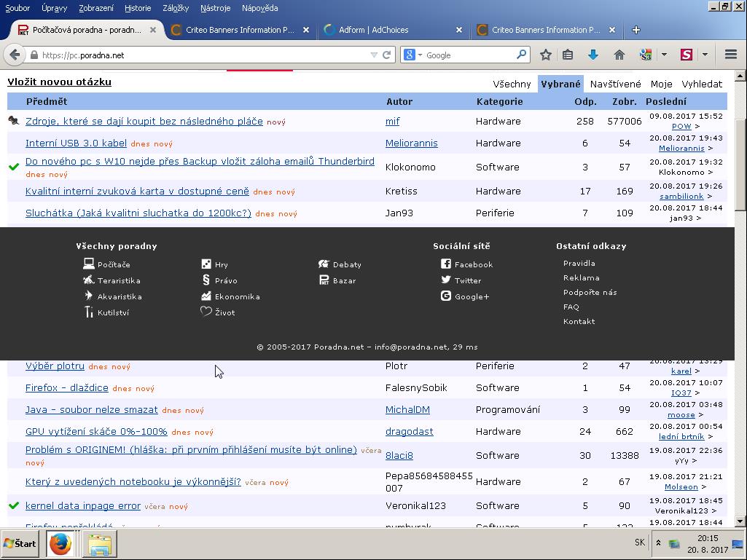
Task: Expand dropdown next to red S icon
Action: 704,55
